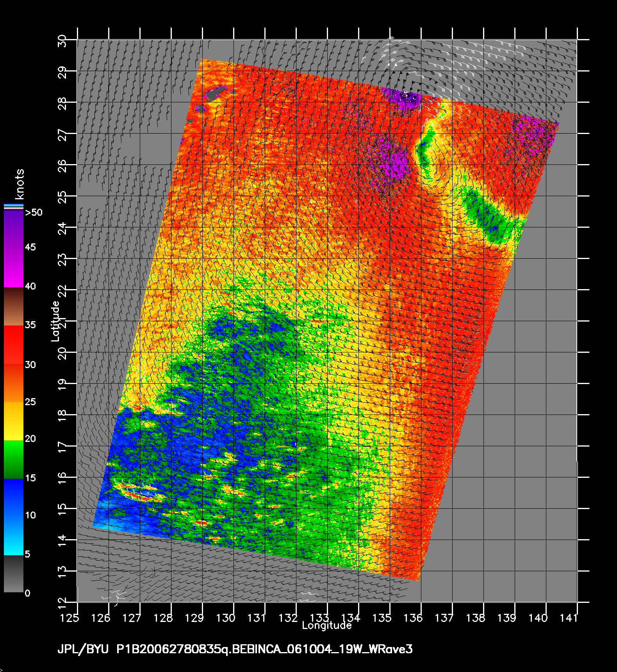Select longitude axis label 135
Viewport: 617px width, 672px height.
pos(382,618)
